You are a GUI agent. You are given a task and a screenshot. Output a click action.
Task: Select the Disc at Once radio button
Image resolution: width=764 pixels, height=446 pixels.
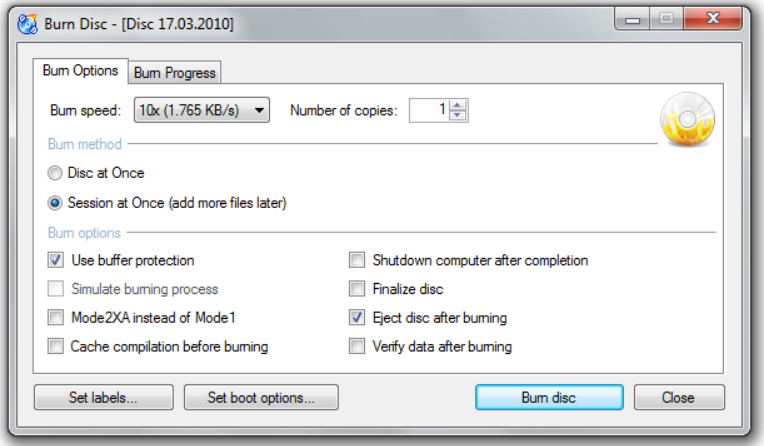[x=55, y=173]
